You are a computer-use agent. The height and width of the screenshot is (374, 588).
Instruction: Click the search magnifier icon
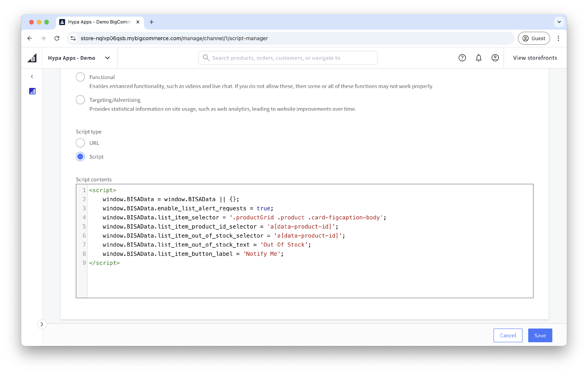pos(206,58)
